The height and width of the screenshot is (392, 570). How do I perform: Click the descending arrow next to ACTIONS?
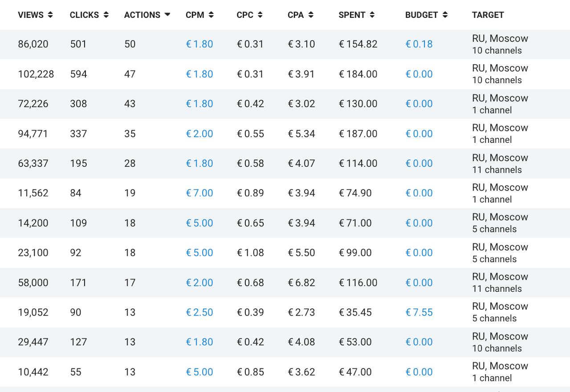167,15
